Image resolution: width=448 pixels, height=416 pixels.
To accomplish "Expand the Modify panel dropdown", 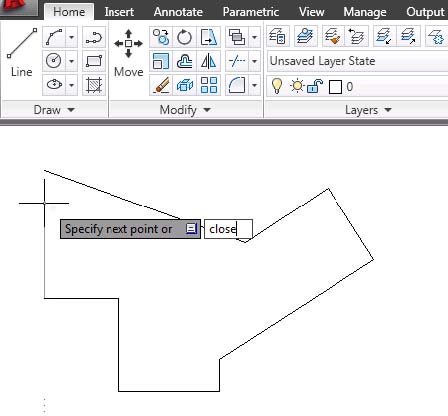I will (185, 110).
